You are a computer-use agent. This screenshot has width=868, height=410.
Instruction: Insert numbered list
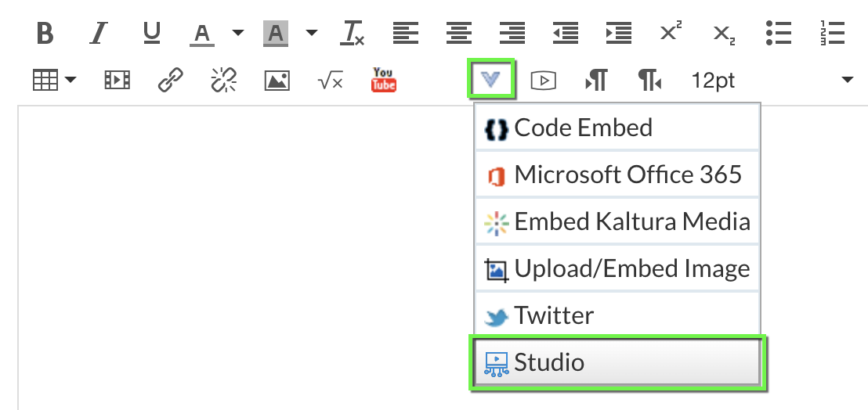pyautogui.click(x=832, y=34)
